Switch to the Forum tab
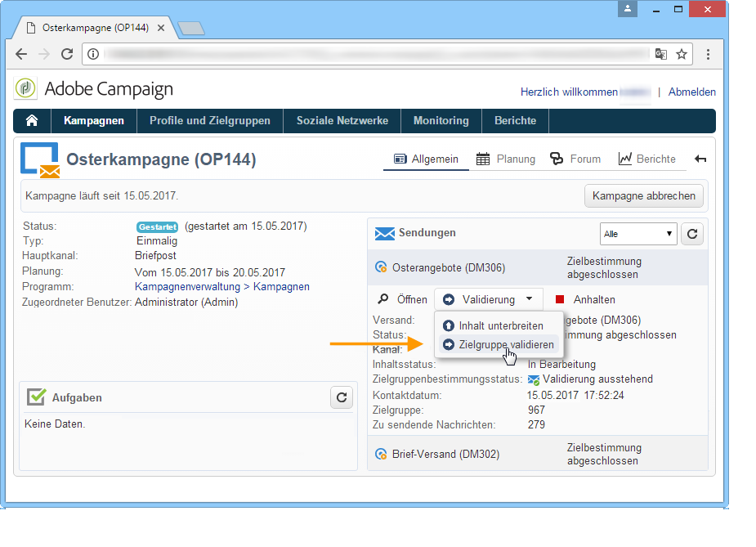The image size is (756, 547). pyautogui.click(x=575, y=159)
